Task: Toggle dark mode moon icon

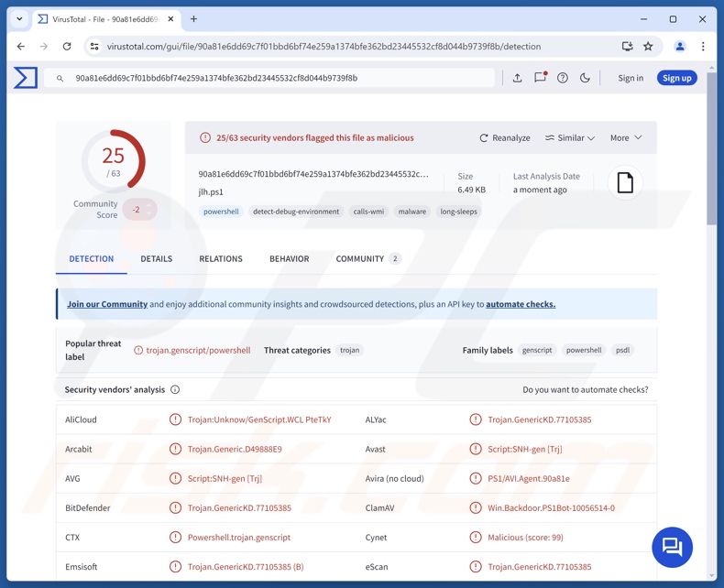Action: 586,78
